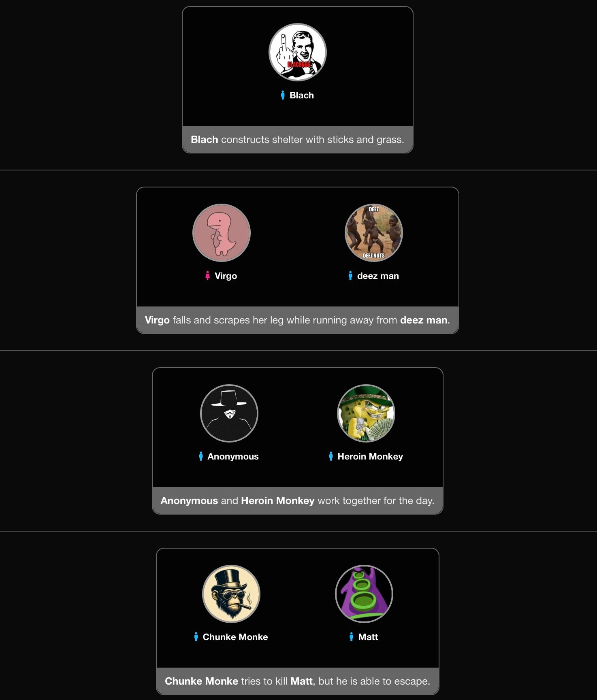The image size is (597, 700).
Task: Click Virgo's pink dinosaur avatar
Action: 222,233
